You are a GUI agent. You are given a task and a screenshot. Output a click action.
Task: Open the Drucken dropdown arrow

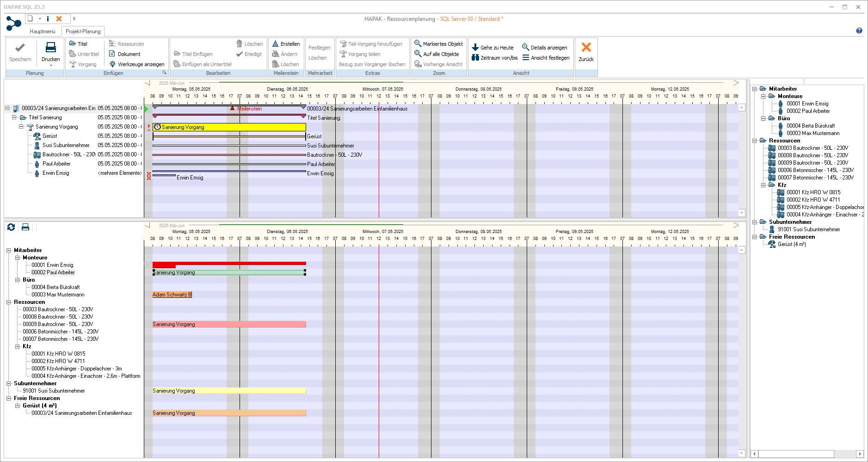pos(50,66)
